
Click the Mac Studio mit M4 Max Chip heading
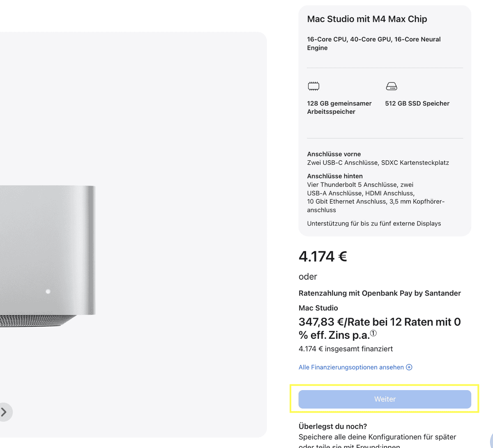pos(367,19)
